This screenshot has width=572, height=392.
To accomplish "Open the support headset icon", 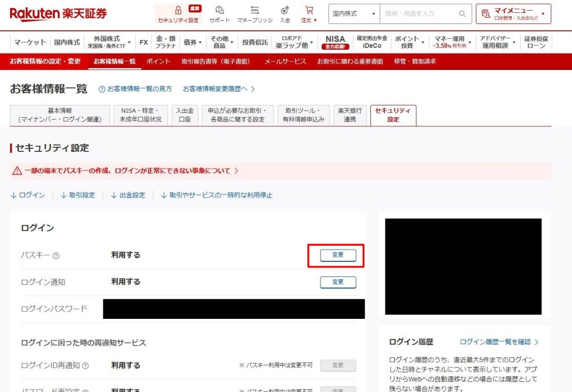I will pos(220,10).
